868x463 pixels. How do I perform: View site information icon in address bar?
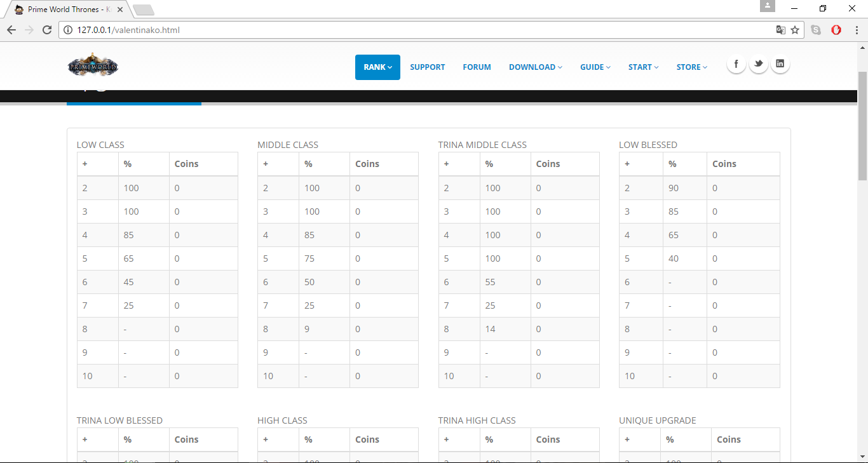click(x=68, y=30)
